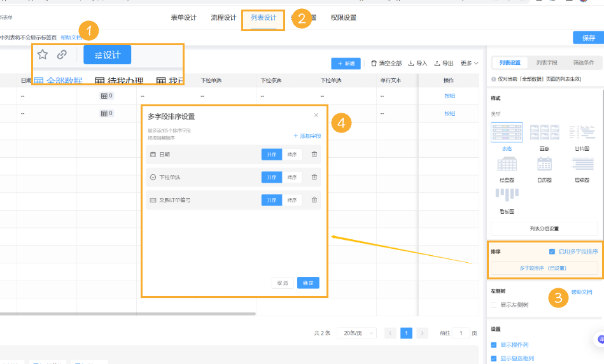The width and height of the screenshot is (604, 364).
Task: Click the 单行文本 column header
Action: click(x=391, y=81)
